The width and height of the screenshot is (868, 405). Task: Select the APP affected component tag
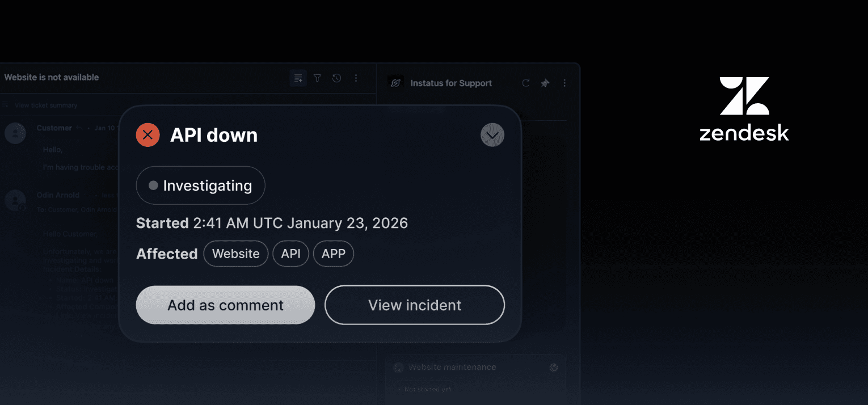coord(334,254)
